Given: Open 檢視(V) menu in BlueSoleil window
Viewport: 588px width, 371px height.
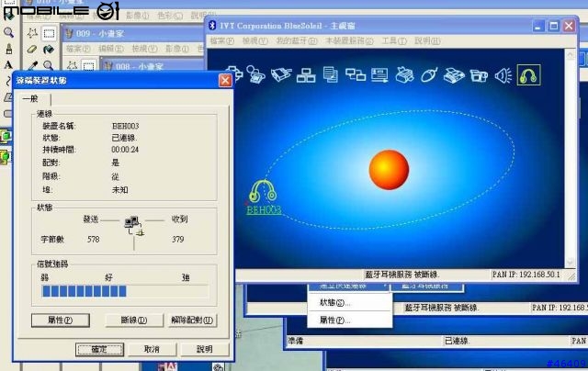Looking at the screenshot, I should click(x=255, y=40).
